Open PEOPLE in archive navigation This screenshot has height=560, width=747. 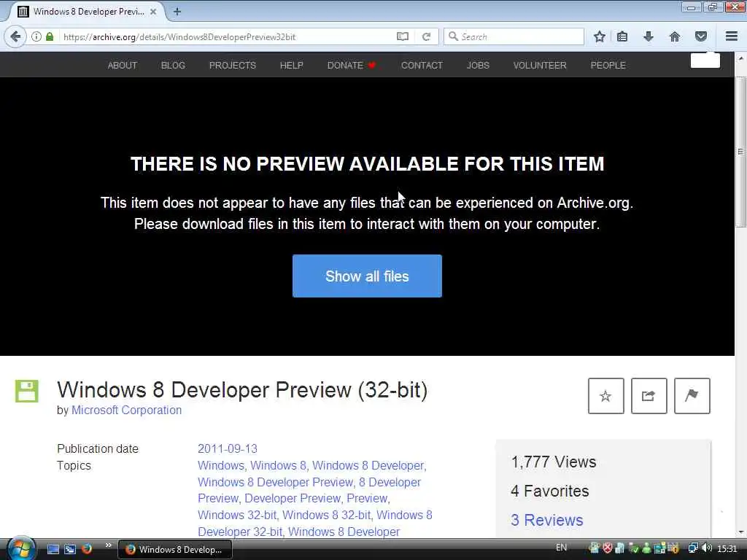[x=608, y=65]
